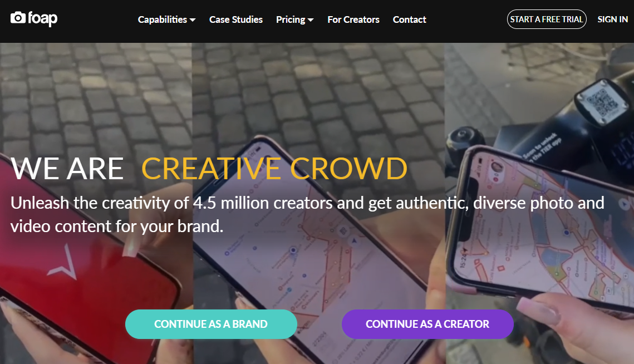The image size is (634, 364).
Task: Click the yellow Creative Crowd heading
Action: pyautogui.click(x=274, y=169)
